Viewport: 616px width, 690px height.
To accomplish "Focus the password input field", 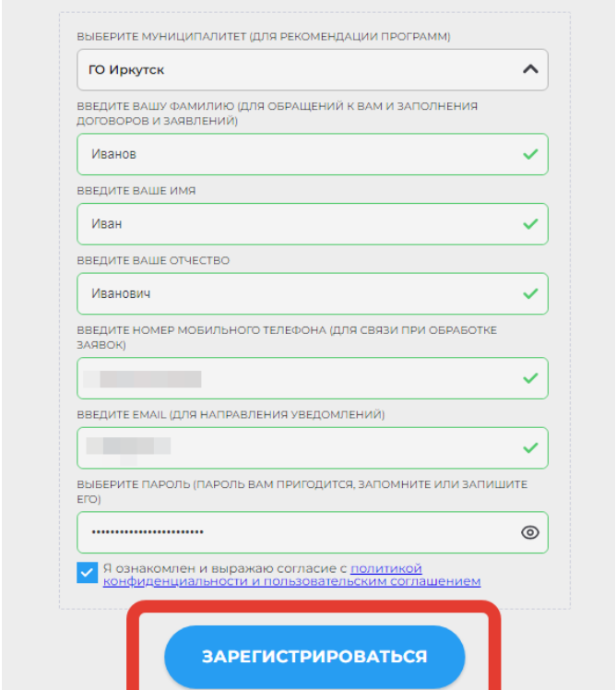I will click(x=295, y=532).
